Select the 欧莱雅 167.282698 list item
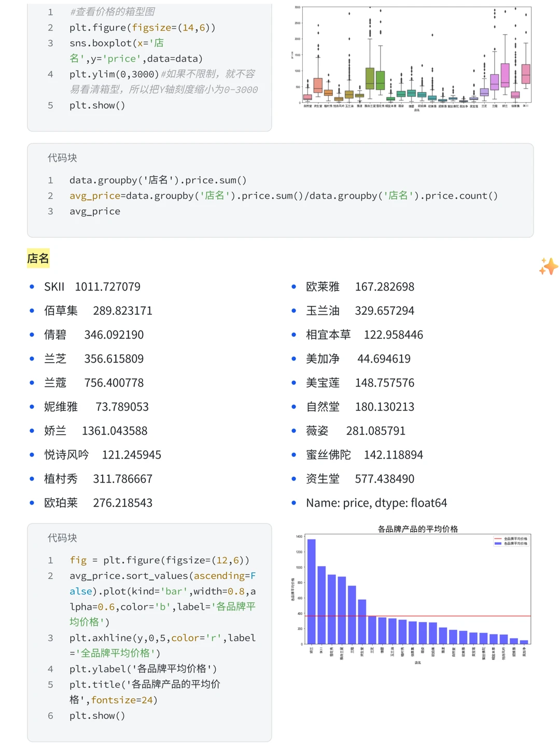The width and height of the screenshot is (560, 747). [360, 287]
